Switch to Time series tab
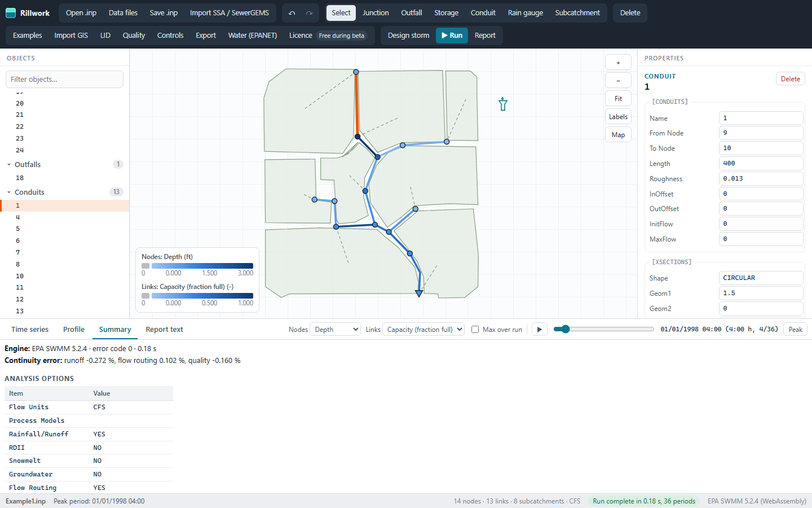The width and height of the screenshot is (812, 508). (x=30, y=329)
